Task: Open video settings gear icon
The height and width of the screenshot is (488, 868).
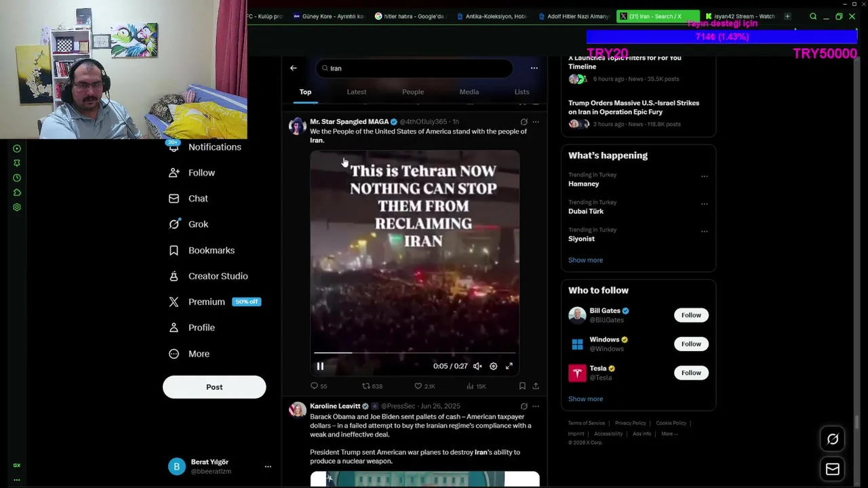Action: click(493, 366)
